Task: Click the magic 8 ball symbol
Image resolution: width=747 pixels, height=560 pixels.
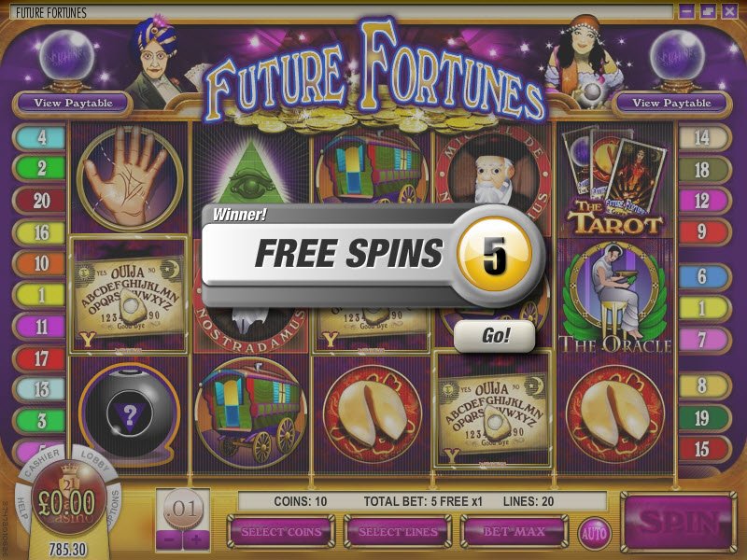Action: click(x=130, y=413)
